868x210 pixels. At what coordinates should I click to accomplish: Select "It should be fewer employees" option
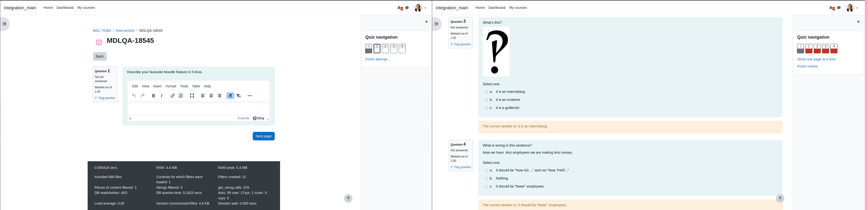tap(486, 187)
